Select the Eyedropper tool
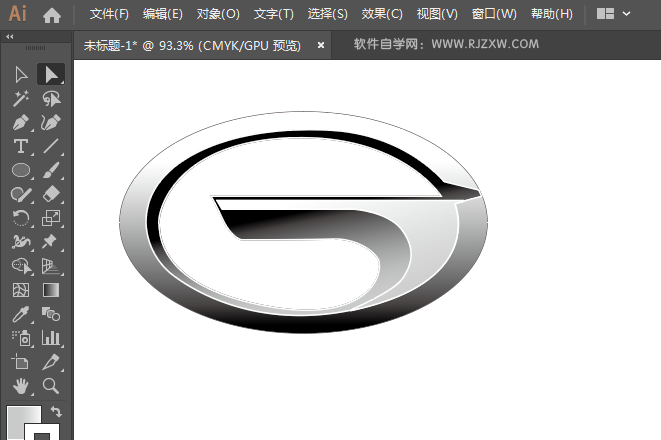 click(21, 314)
